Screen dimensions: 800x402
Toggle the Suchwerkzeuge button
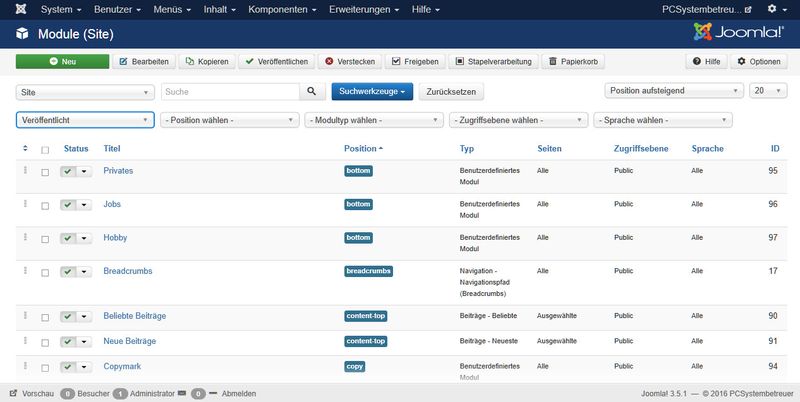[x=372, y=92]
